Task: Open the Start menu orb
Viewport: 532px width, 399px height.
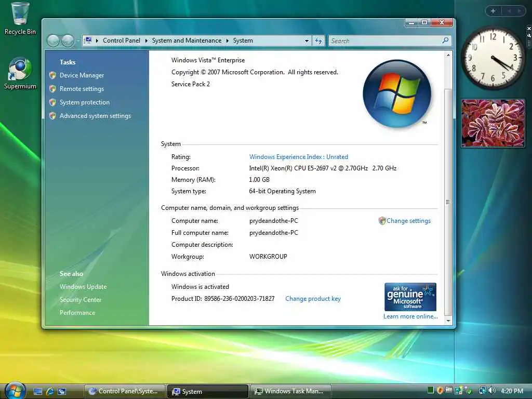Action: click(15, 390)
